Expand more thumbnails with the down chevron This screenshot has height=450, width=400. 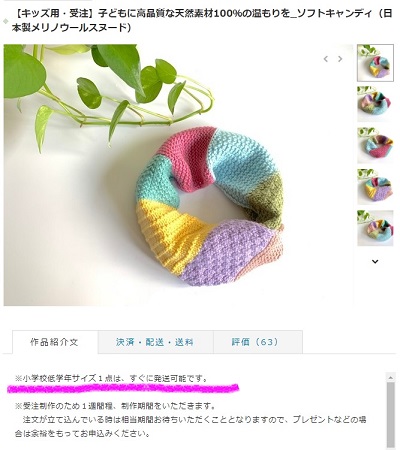(x=375, y=261)
